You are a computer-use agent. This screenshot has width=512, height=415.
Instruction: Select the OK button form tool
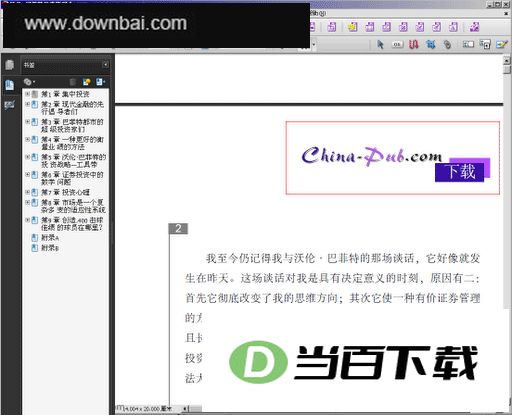click(x=397, y=44)
